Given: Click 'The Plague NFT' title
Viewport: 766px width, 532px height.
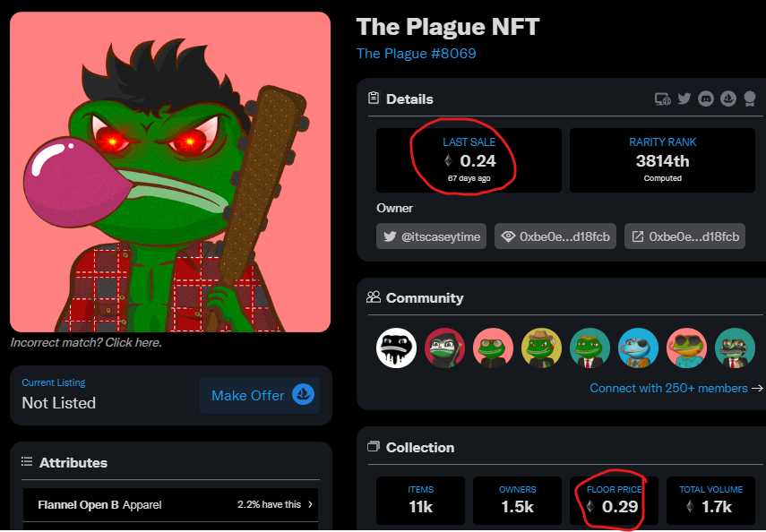Looking at the screenshot, I should 448,26.
